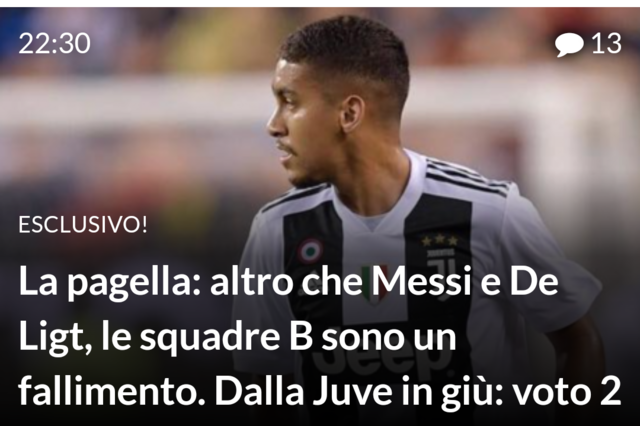
Task: Click the 22:30 publication time
Action: coord(54,43)
